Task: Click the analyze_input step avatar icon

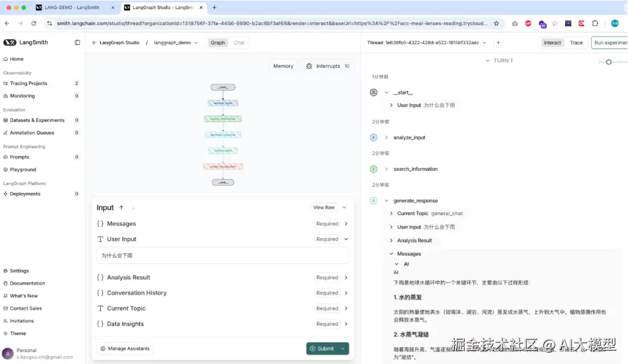Action: (x=373, y=137)
